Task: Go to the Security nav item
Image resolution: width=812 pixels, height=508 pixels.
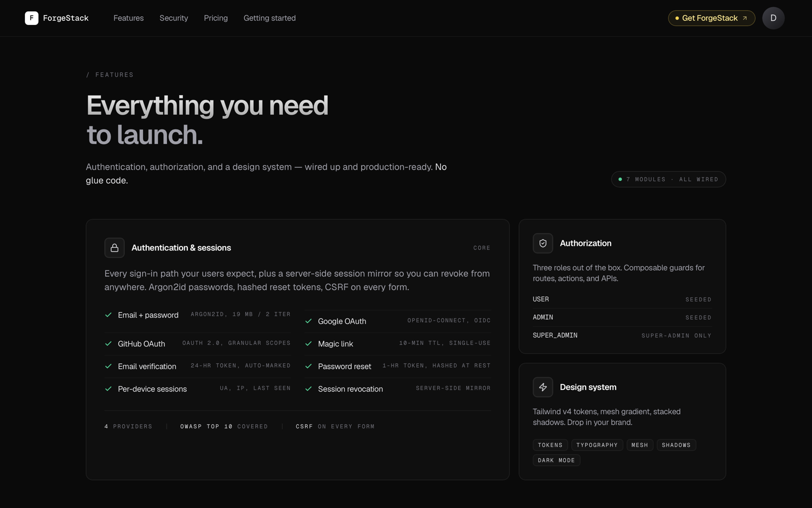Action: (x=174, y=18)
